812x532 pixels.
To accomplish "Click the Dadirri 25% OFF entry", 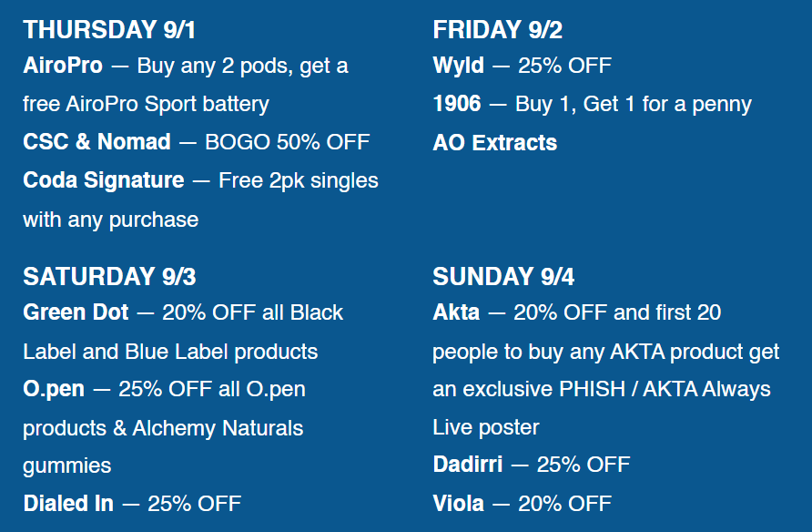I will pyautogui.click(x=532, y=465).
